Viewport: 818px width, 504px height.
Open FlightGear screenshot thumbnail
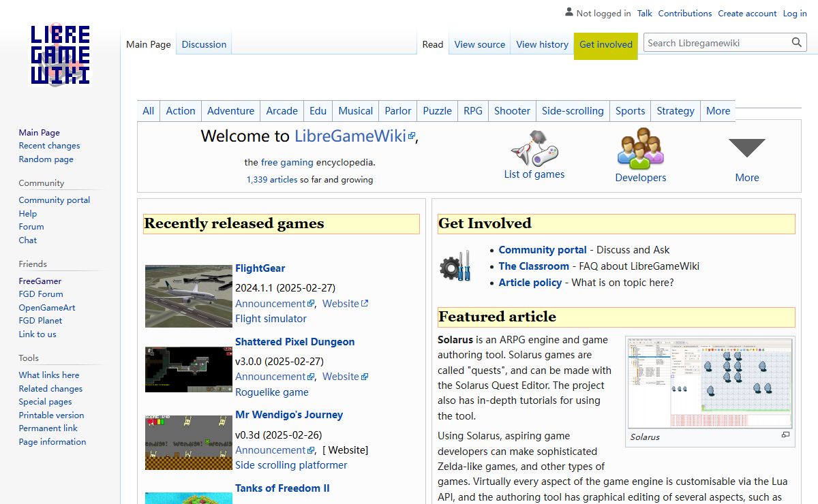189,296
